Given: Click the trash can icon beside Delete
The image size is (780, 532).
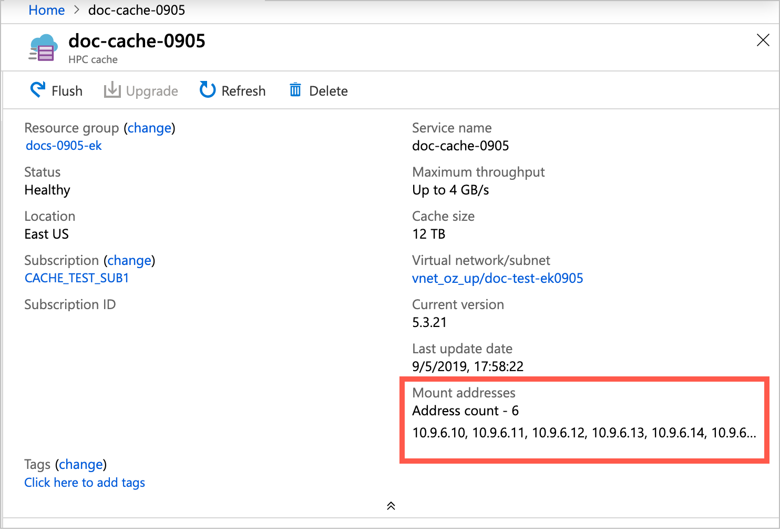Looking at the screenshot, I should 295,90.
